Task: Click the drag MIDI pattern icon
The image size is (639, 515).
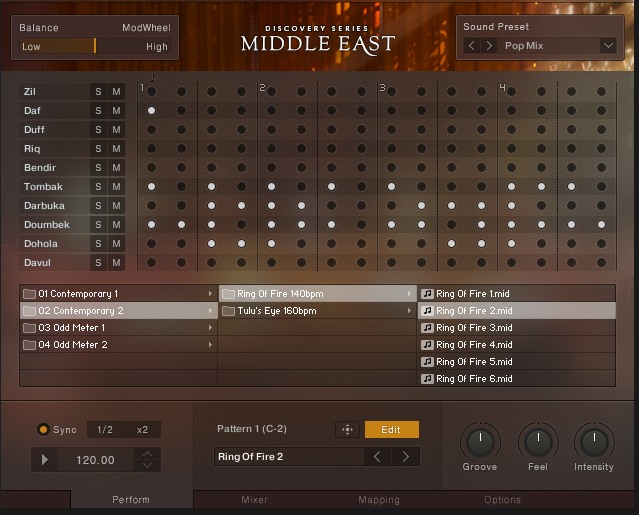Action: tap(347, 429)
